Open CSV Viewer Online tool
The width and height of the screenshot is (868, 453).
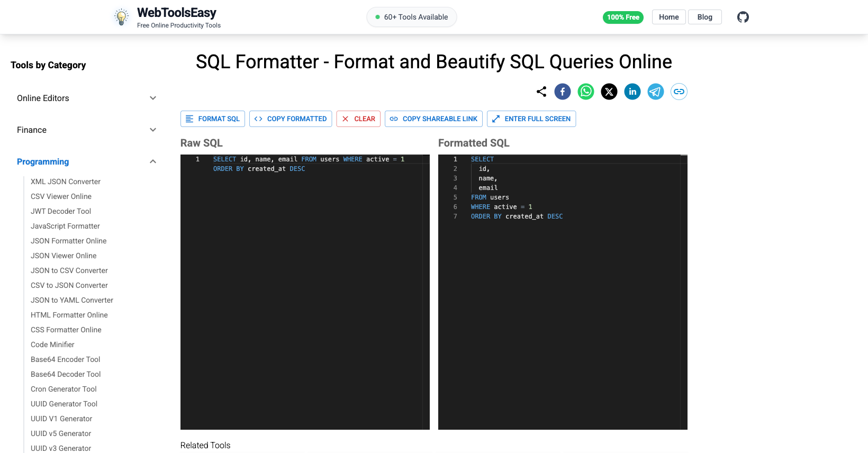(61, 196)
